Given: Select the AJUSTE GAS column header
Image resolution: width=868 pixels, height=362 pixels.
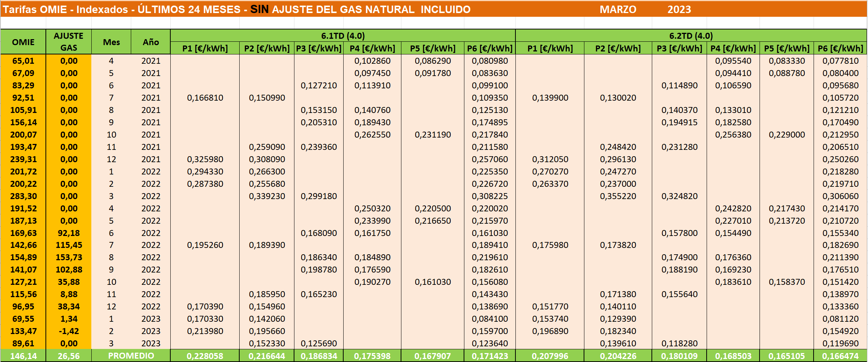Looking at the screenshot, I should [x=69, y=42].
